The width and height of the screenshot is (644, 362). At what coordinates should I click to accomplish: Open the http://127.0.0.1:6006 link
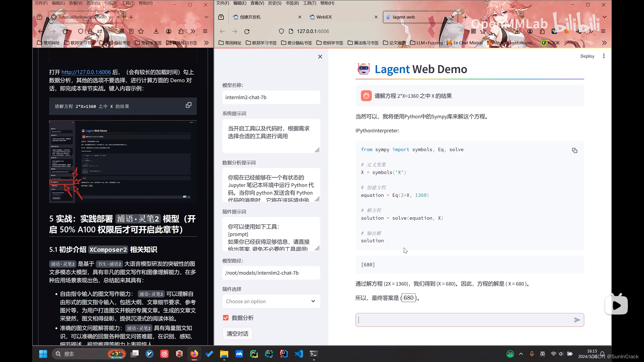click(x=86, y=72)
